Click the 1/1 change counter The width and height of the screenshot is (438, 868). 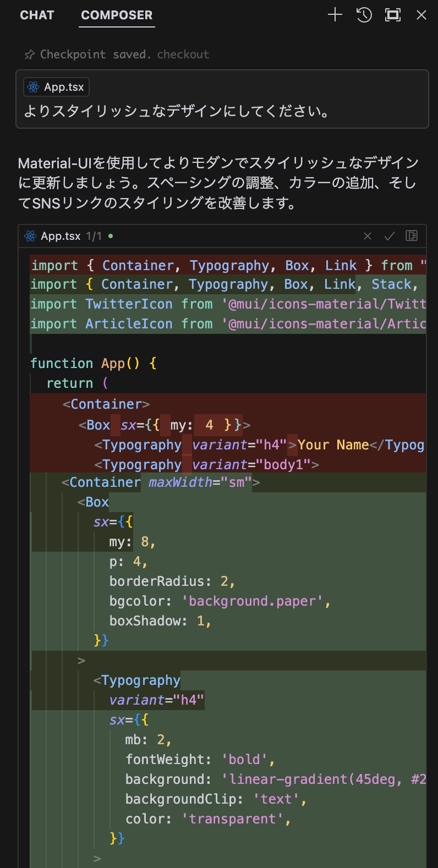tap(94, 236)
